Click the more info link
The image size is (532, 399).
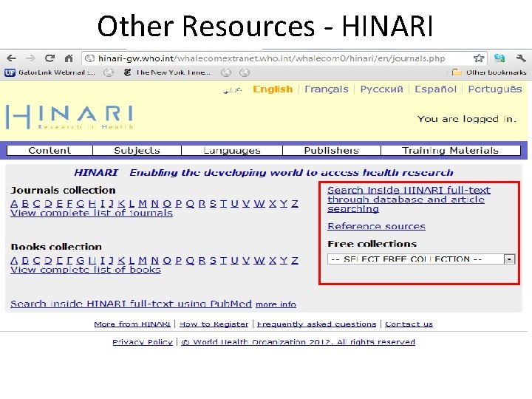pyautogui.click(x=276, y=304)
